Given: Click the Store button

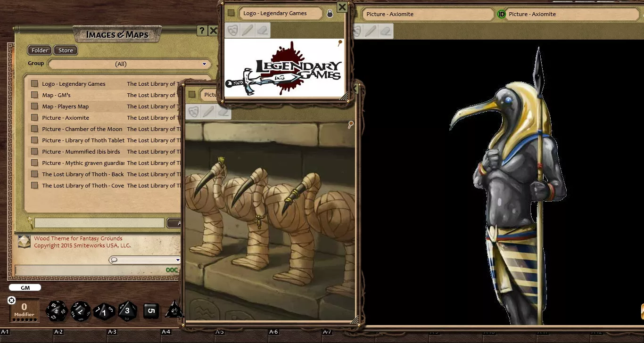Looking at the screenshot, I should pos(66,50).
